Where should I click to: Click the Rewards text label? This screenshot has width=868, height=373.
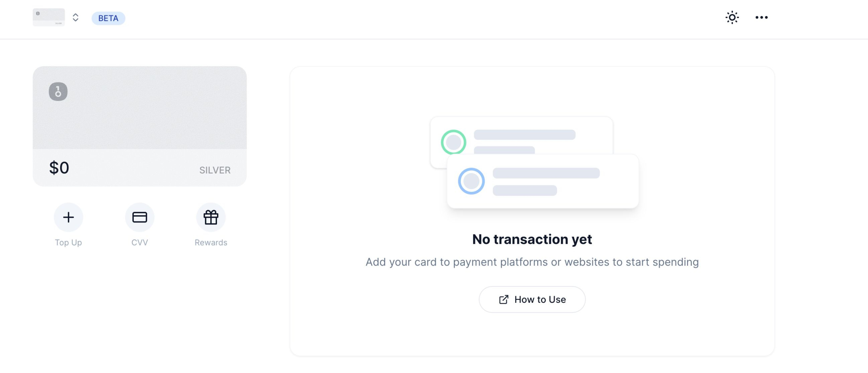point(211,243)
